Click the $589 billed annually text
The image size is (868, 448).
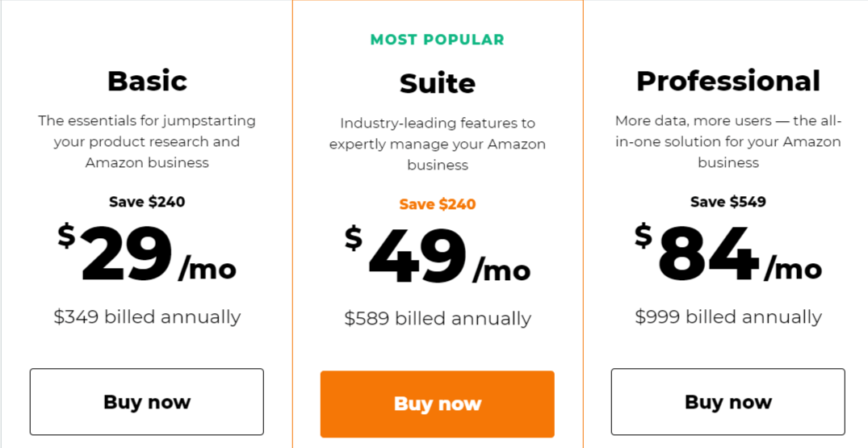pos(438,319)
